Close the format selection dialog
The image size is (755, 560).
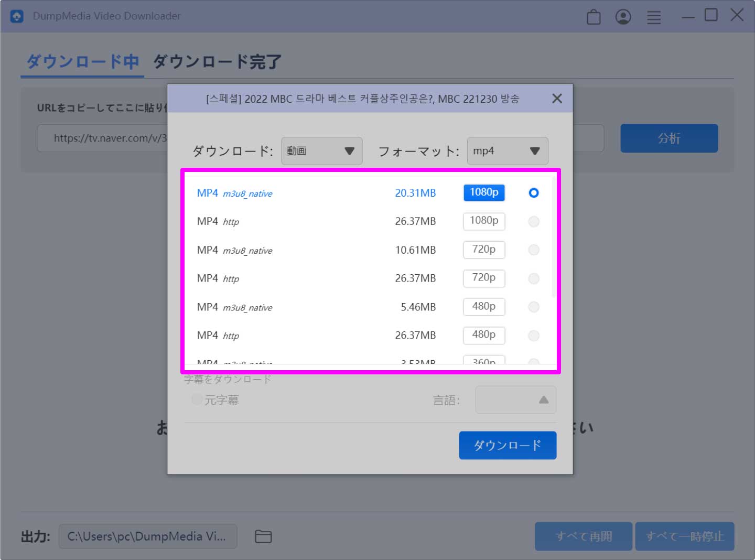click(557, 99)
